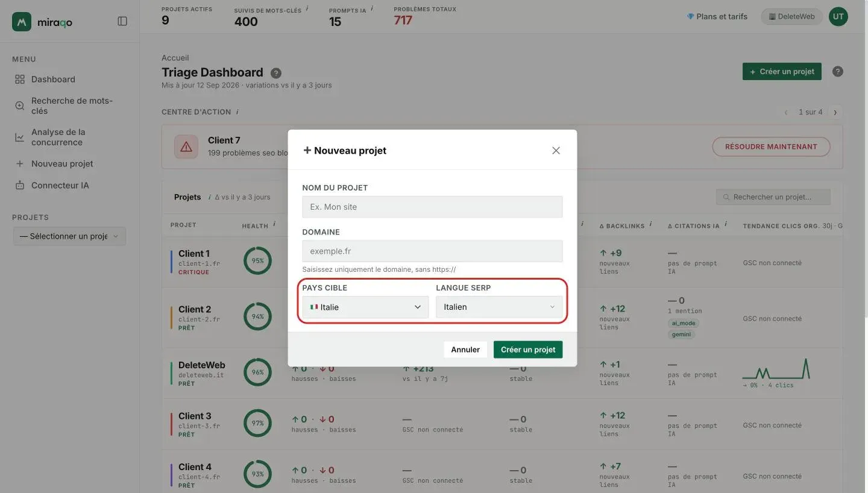
Task: Click Résoudre maintenant button
Action: [771, 146]
